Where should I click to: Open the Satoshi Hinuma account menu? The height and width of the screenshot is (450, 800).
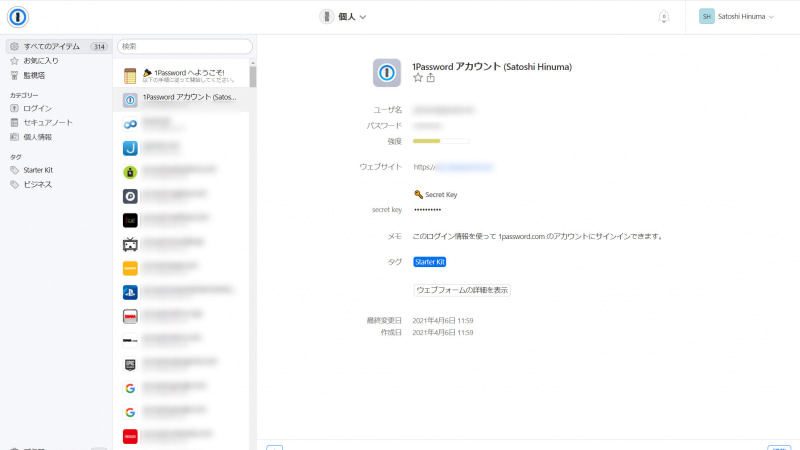click(x=737, y=17)
